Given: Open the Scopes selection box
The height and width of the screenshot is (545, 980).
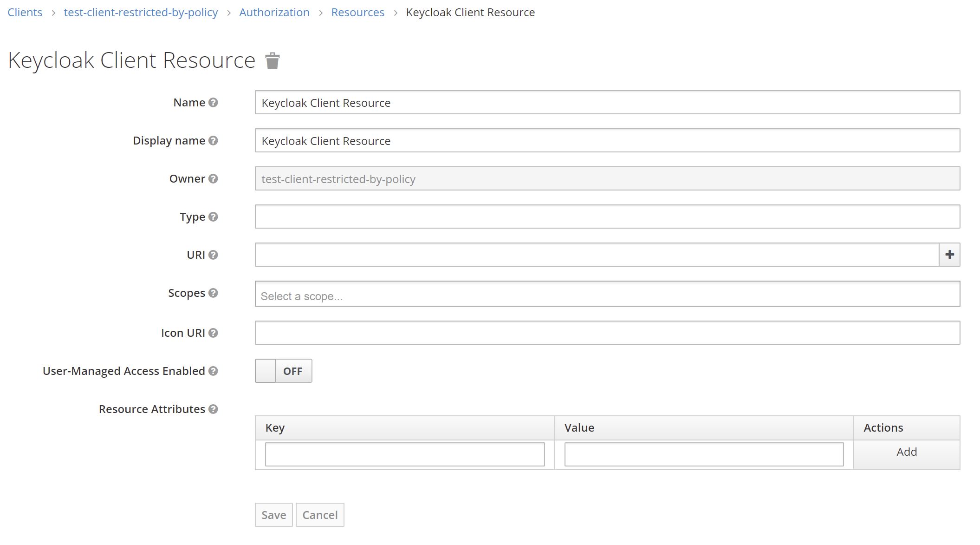Looking at the screenshot, I should pos(607,294).
